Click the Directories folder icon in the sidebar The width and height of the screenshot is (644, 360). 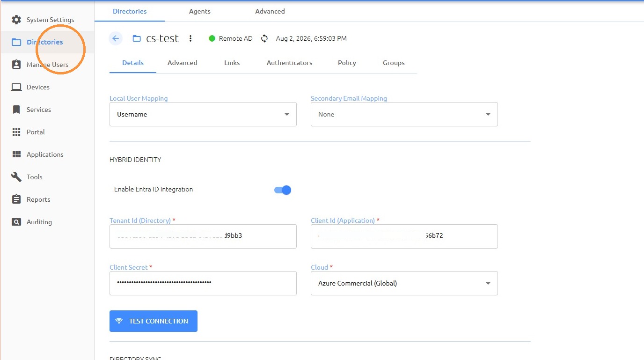16,42
